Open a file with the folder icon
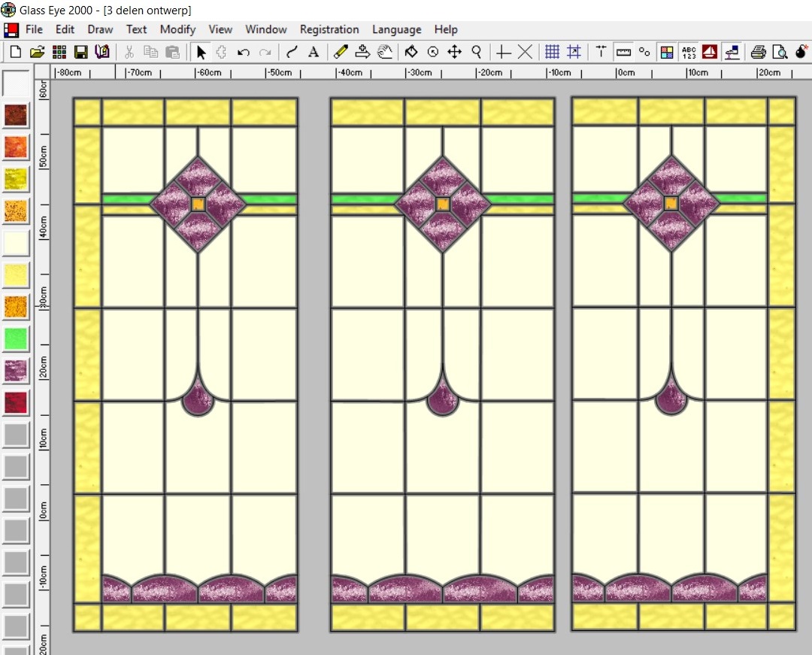 pyautogui.click(x=37, y=52)
